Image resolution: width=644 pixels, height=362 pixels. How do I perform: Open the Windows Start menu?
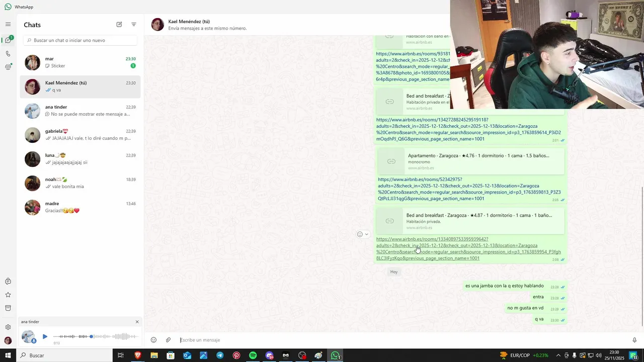click(8, 355)
